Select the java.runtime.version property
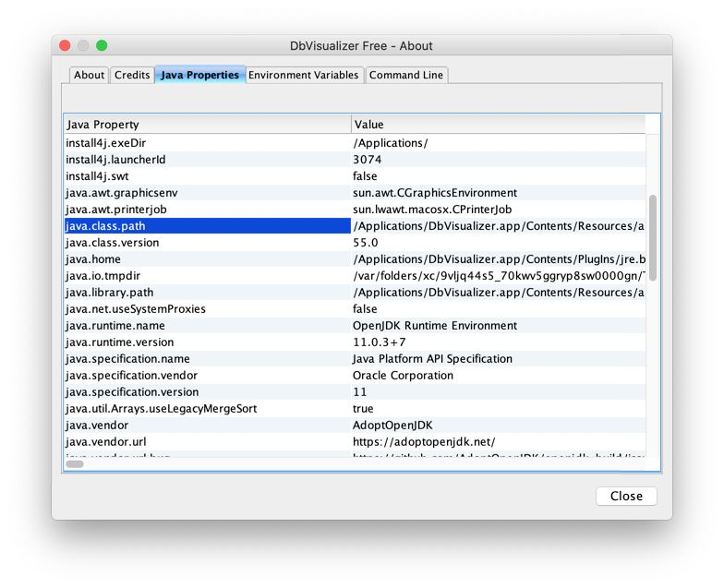The width and height of the screenshot is (724, 588). (x=207, y=342)
